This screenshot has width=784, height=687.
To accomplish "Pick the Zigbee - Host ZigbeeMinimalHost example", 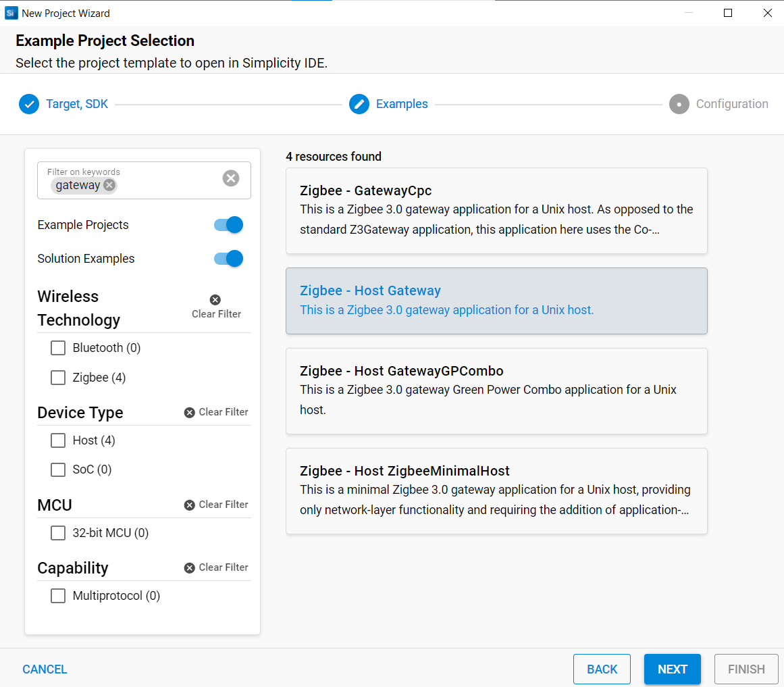I will 496,490.
